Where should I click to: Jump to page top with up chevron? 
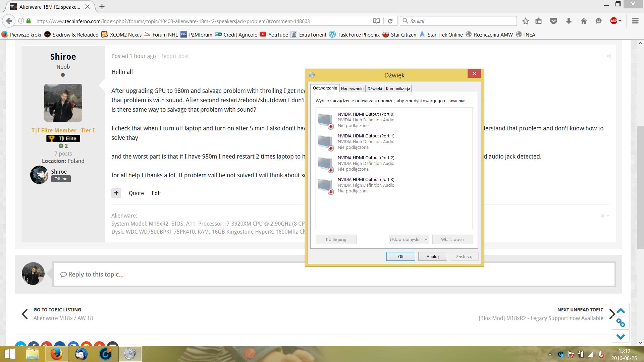(x=621, y=310)
